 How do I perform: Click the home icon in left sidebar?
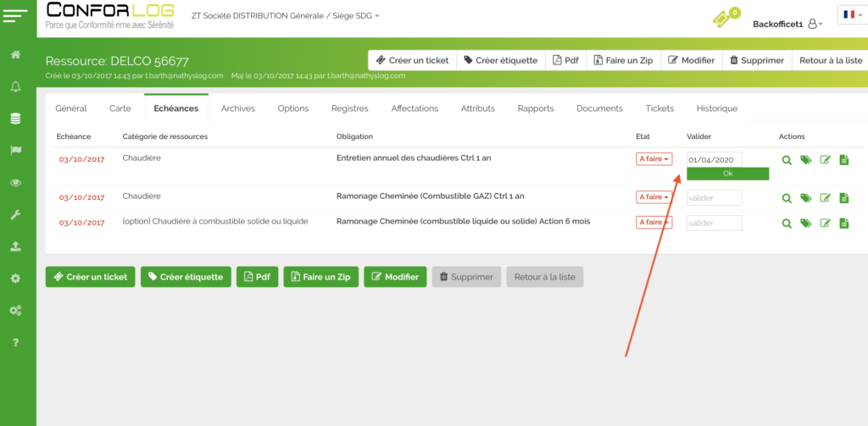(15, 55)
